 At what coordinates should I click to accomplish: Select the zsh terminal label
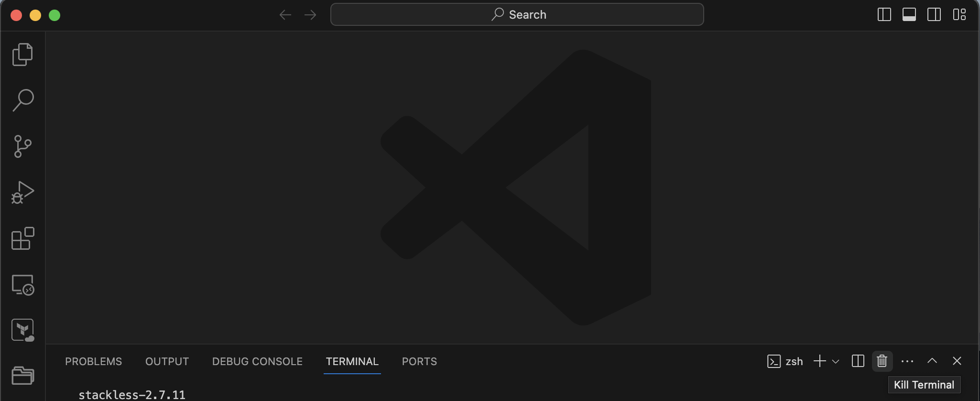[785, 361]
